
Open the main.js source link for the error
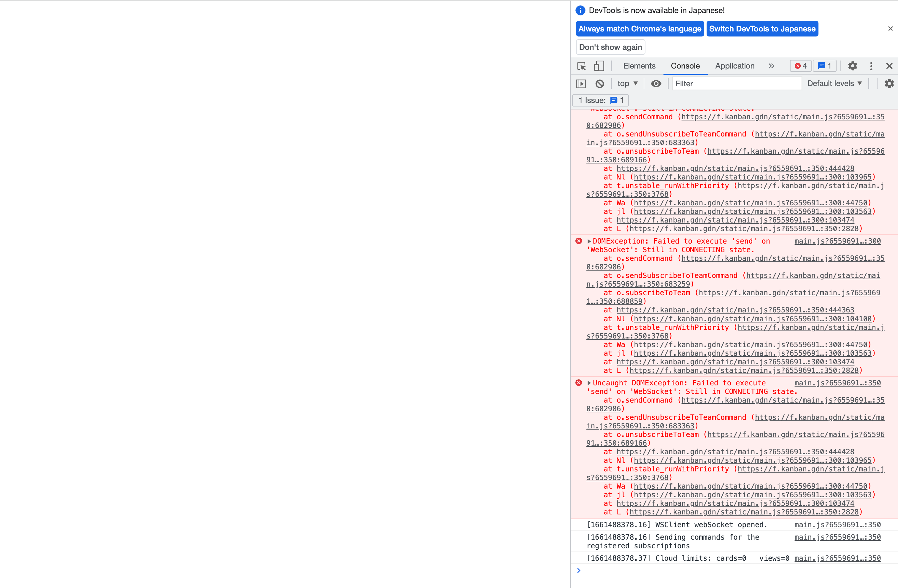(x=838, y=382)
